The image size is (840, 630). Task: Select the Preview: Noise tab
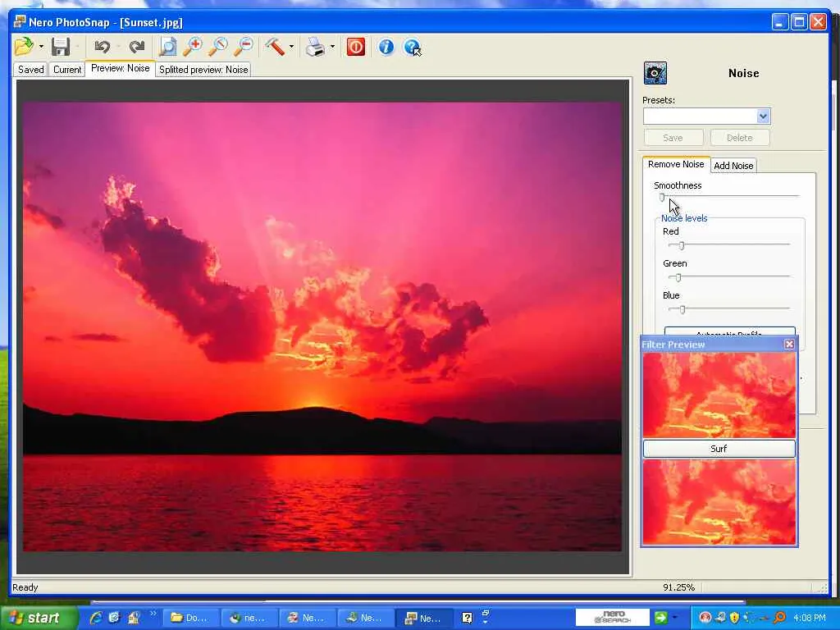120,69
